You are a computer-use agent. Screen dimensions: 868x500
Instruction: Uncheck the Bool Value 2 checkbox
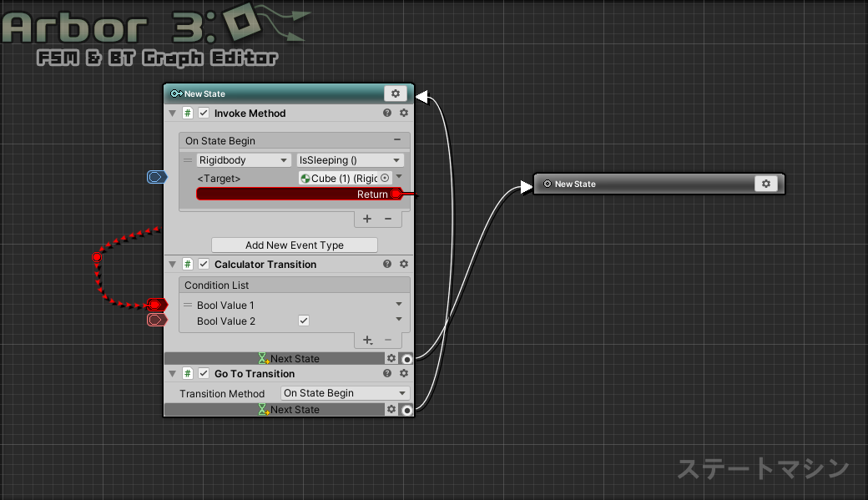pos(304,321)
